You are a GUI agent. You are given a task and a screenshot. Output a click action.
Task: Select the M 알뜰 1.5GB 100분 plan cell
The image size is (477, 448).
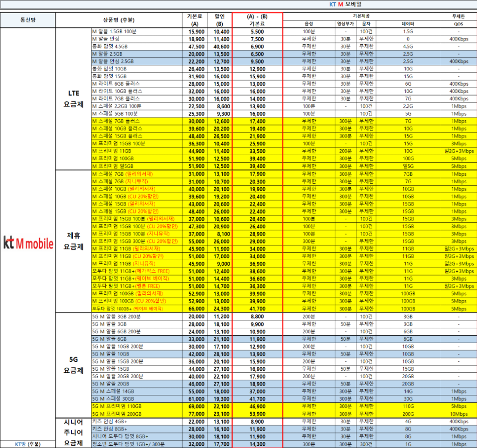point(115,31)
